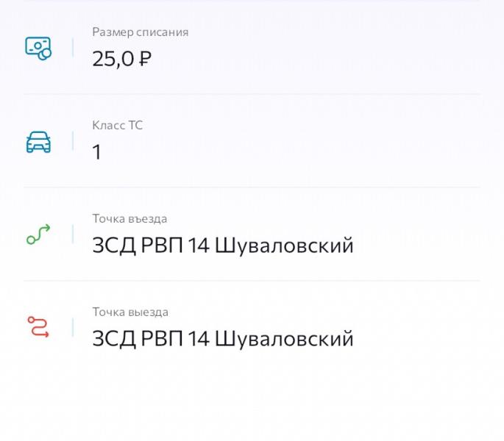504x441 pixels.
Task: Select the 'Точка выезда' label
Action: 130,312
